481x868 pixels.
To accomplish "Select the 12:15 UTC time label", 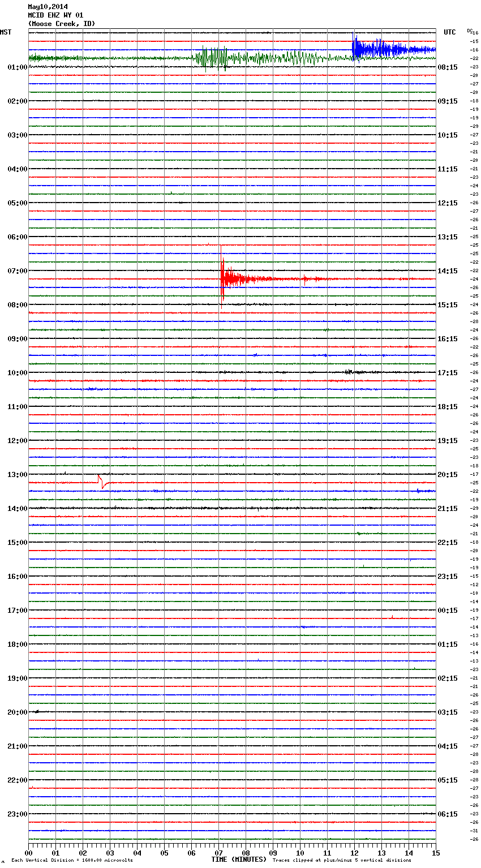I will click(x=448, y=203).
